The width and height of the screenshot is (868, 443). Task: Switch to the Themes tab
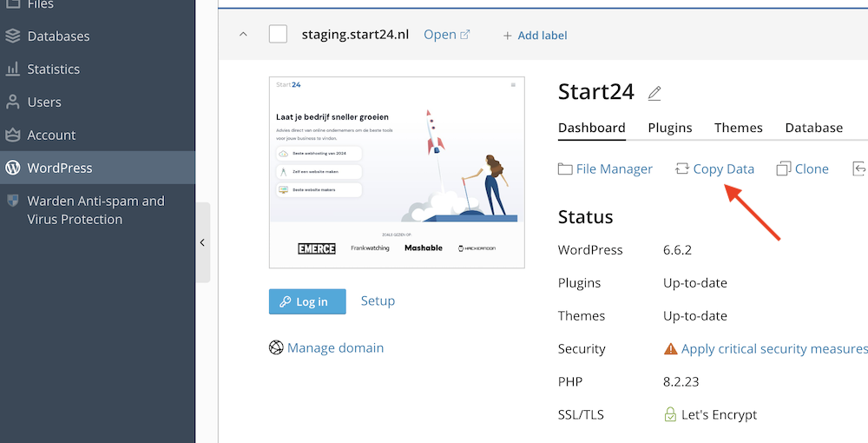(738, 128)
